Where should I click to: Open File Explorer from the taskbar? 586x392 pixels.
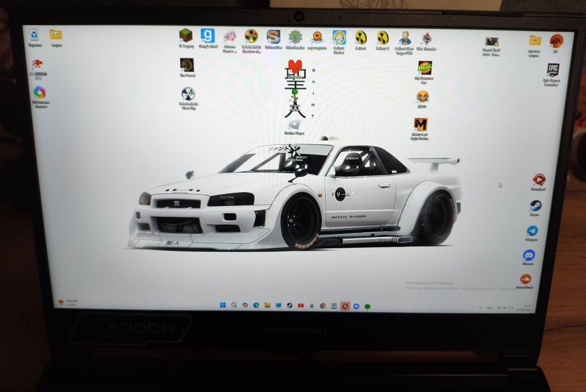tap(267, 306)
